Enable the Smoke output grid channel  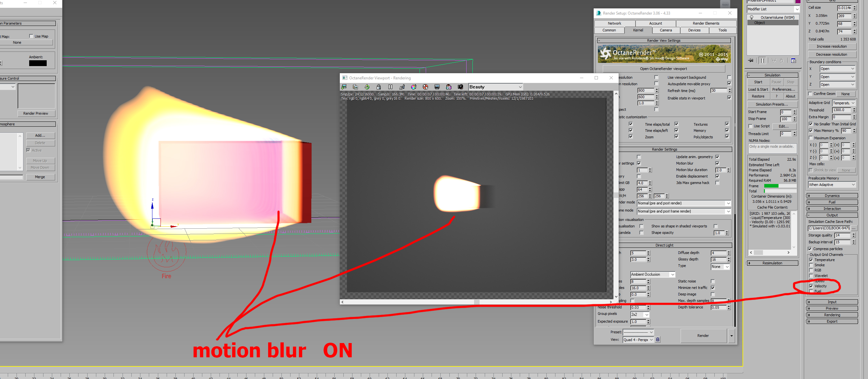tap(811, 265)
